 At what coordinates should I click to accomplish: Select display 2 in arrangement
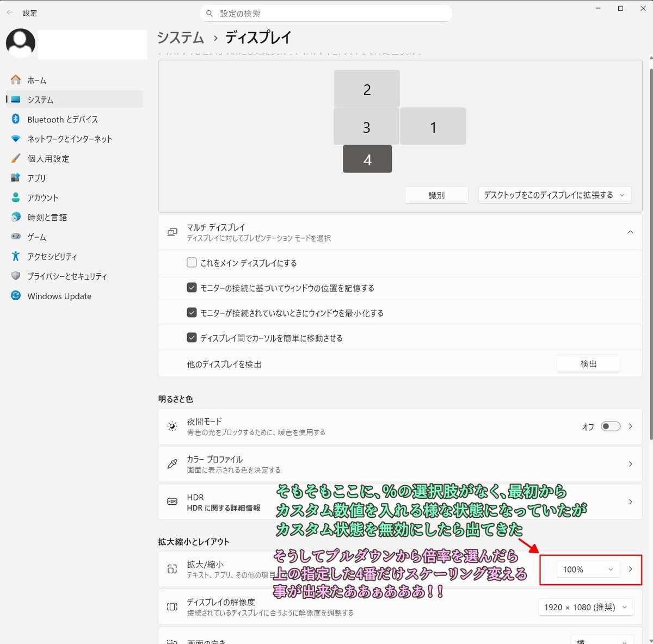point(367,89)
